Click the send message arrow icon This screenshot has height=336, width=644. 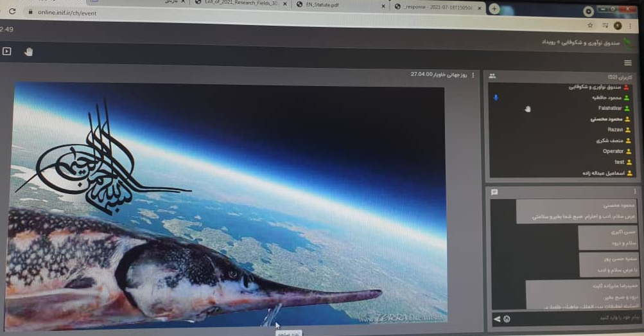tap(496, 319)
